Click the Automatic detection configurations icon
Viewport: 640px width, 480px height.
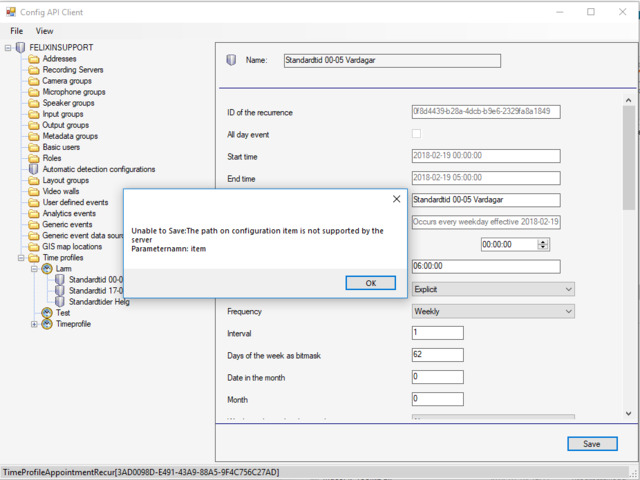point(34,169)
